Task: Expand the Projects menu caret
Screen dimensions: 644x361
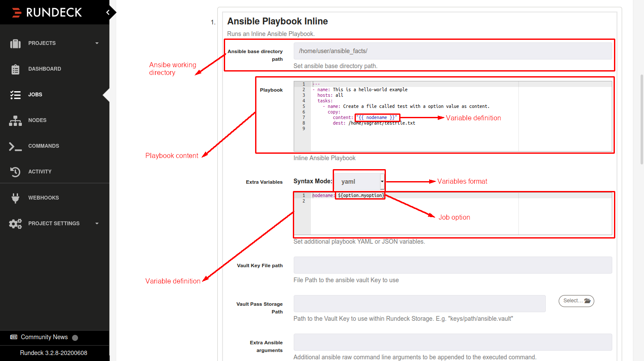Action: click(97, 43)
